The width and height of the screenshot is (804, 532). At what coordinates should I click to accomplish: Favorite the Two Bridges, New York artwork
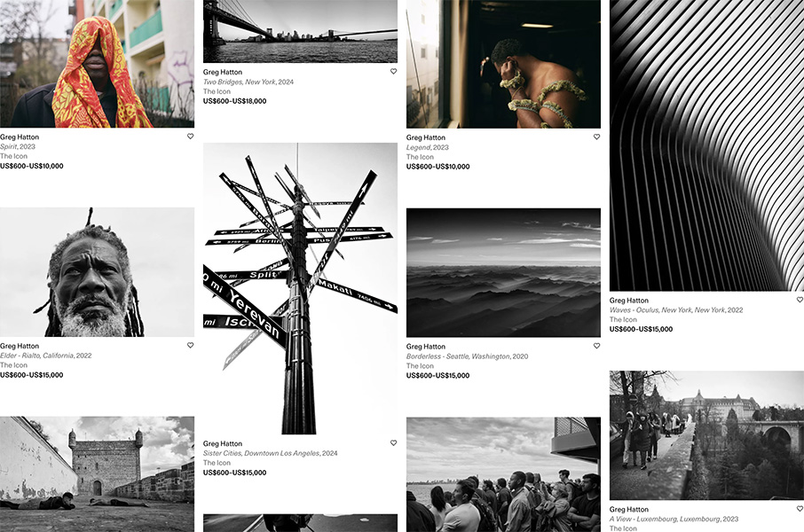[393, 71]
